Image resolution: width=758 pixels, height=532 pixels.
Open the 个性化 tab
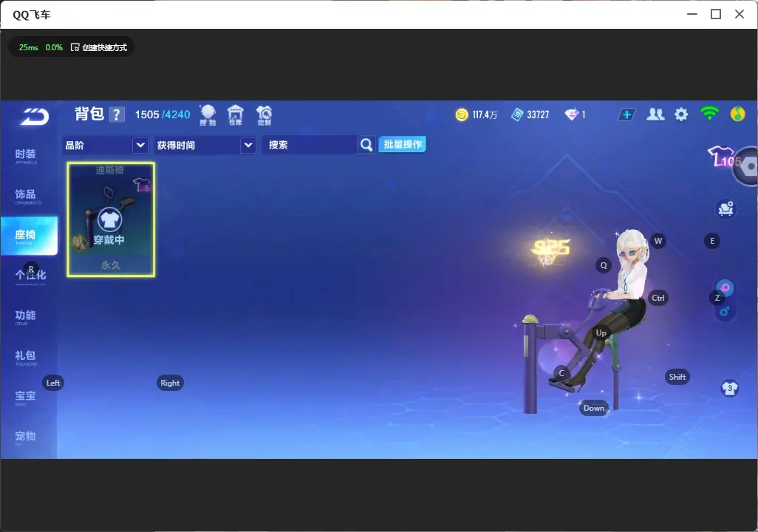coord(30,276)
